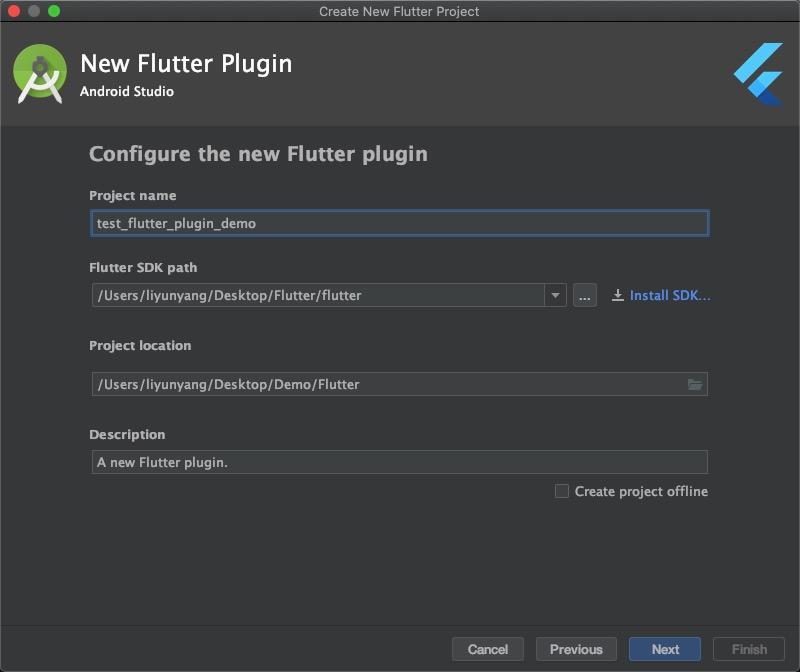Viewport: 800px width, 672px height.
Task: Expand the Flutter SDK path dropdown arrow
Action: point(555,295)
